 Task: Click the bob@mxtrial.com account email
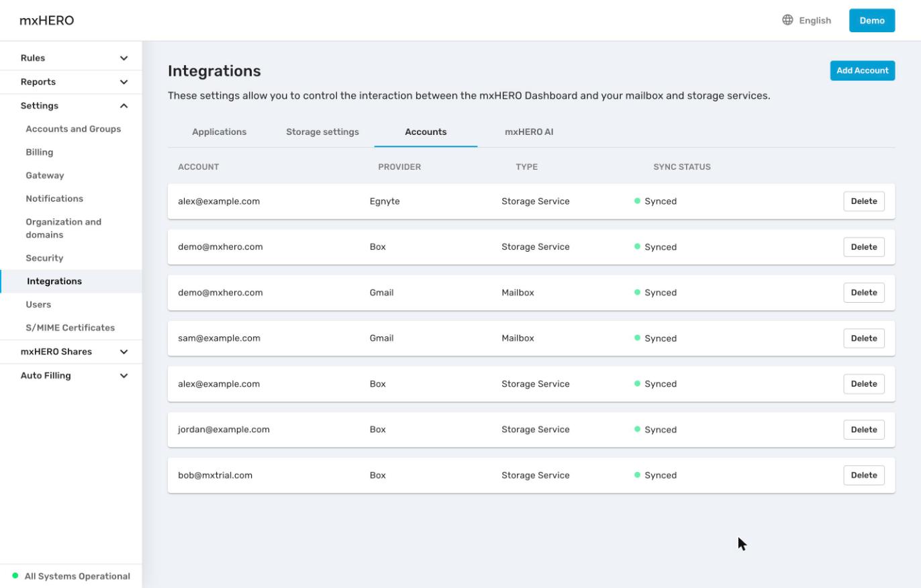tap(215, 475)
